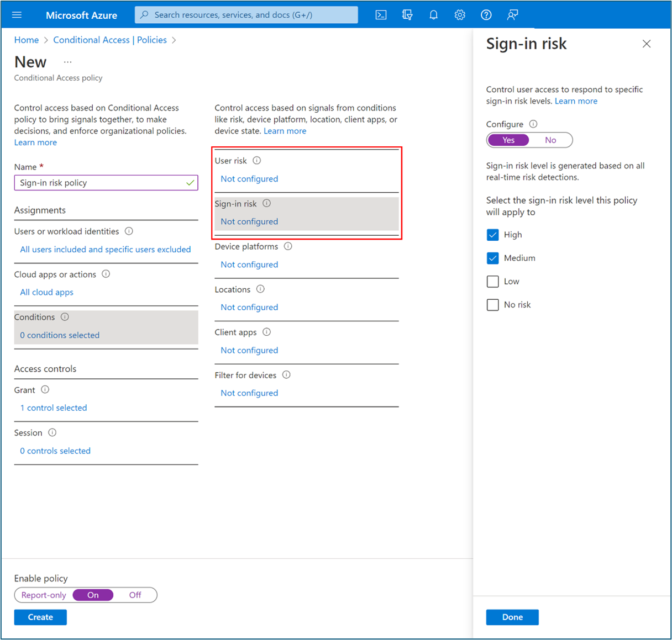Image resolution: width=672 pixels, height=640 pixels.
Task: Click info icon beside Device platforms
Action: [288, 246]
